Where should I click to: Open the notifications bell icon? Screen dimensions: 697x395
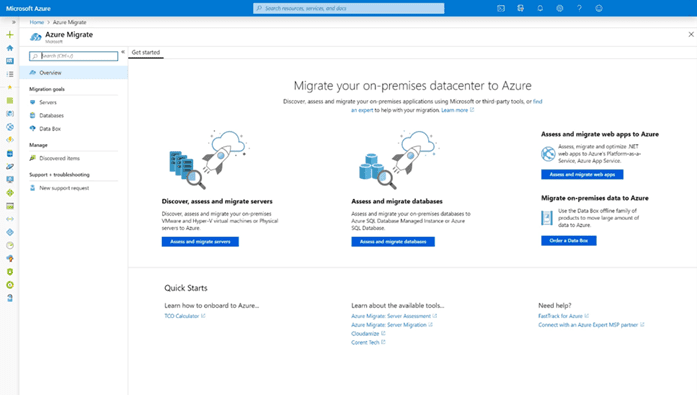(540, 8)
